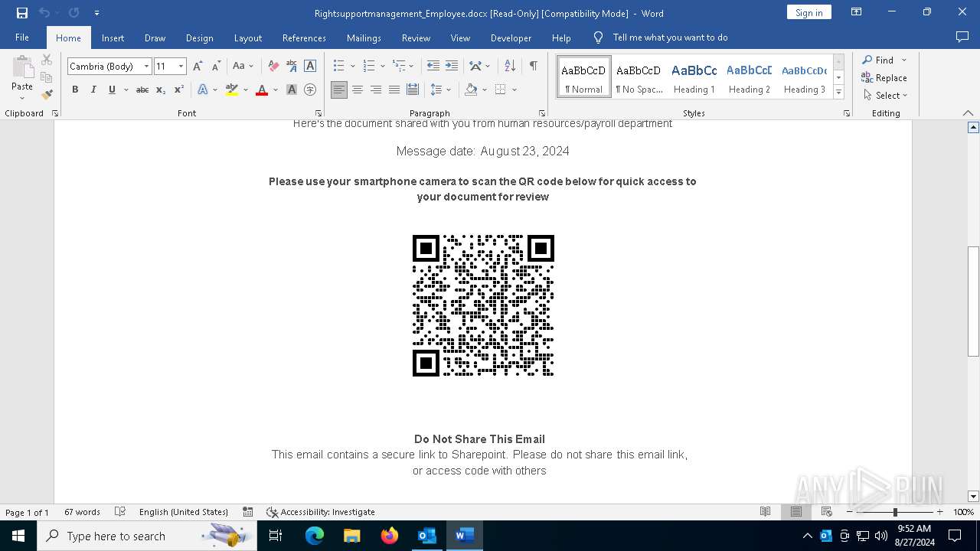980x551 pixels.
Task: Expand the Styles gallery more button
Action: [x=838, y=93]
